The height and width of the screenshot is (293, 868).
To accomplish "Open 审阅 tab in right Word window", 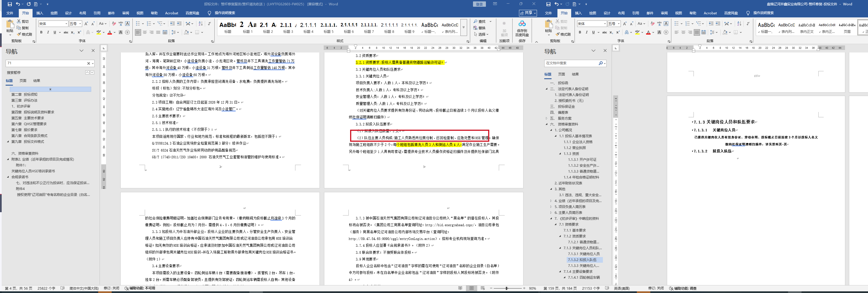I will point(664,13).
